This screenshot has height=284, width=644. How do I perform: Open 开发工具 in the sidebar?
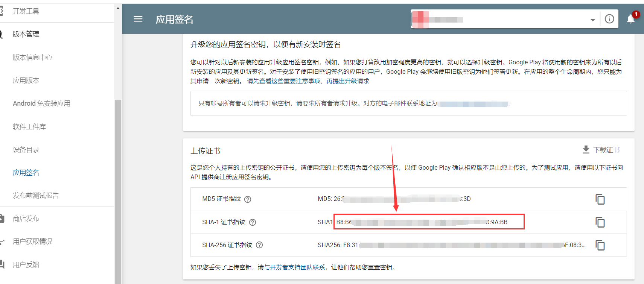[x=26, y=11]
